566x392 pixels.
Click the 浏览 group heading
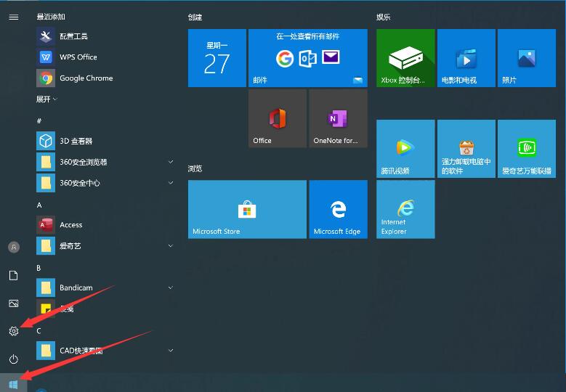(195, 168)
